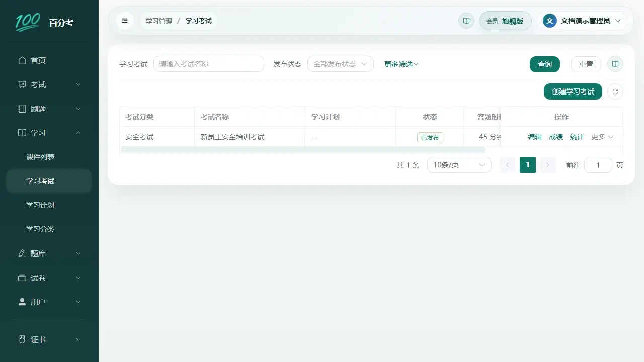Screen dimensions: 644x362
Task: Go to 首页 in the sidebar
Action: (x=49, y=60)
